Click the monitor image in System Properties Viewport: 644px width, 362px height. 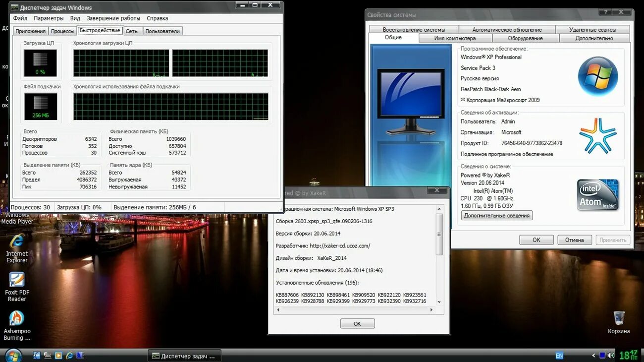411,102
